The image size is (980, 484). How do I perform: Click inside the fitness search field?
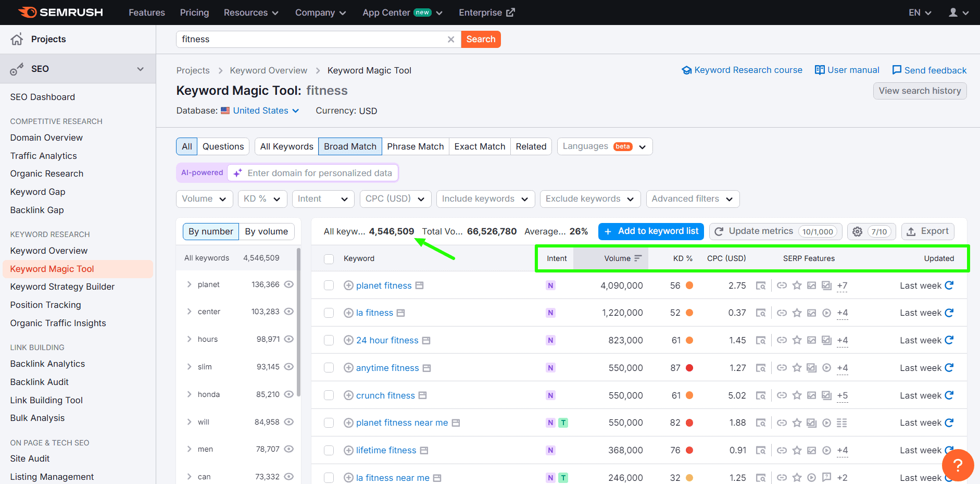[x=312, y=39]
